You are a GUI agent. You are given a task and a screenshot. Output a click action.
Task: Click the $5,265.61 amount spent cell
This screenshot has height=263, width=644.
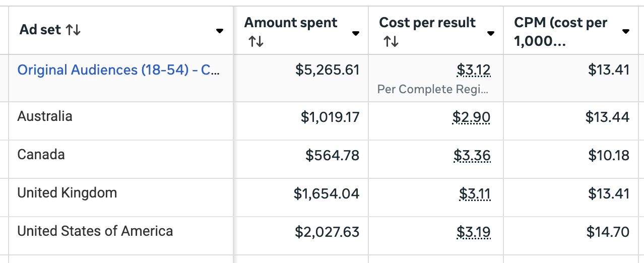(328, 70)
